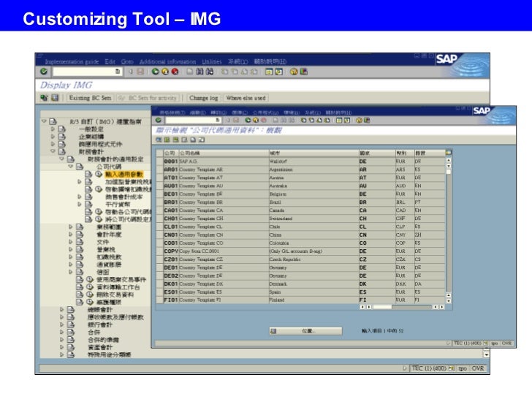Click green Enter checkmark in front company code window
Screen dimensions: 532x399
pyautogui.click(x=159, y=120)
